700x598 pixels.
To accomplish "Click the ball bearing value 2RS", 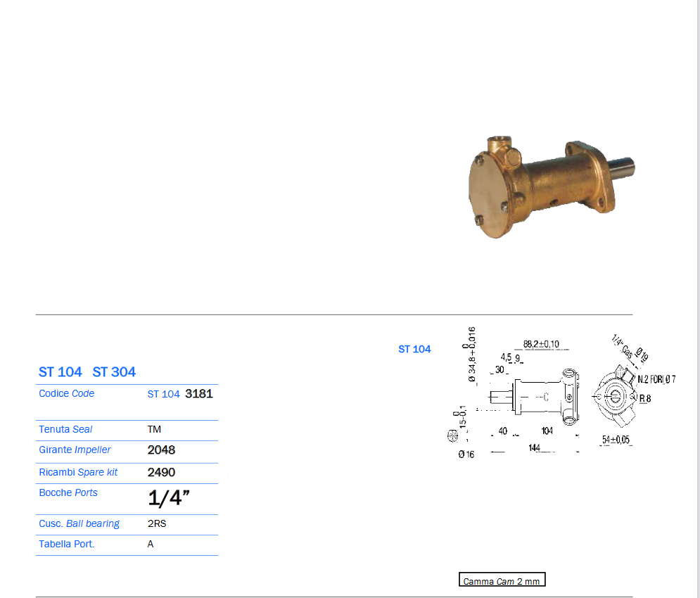I will pos(157,523).
